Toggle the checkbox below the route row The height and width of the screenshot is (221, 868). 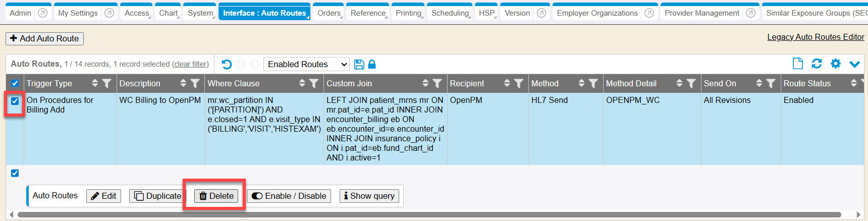point(15,173)
